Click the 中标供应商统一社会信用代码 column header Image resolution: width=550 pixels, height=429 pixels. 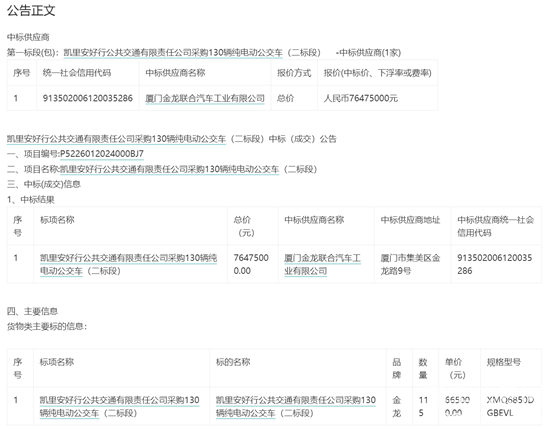click(495, 226)
